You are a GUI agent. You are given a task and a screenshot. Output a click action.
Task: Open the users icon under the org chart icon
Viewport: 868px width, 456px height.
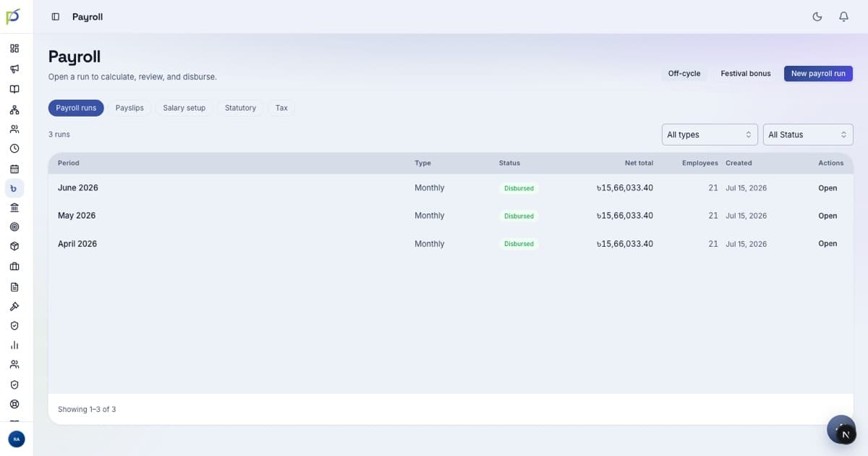coord(14,129)
